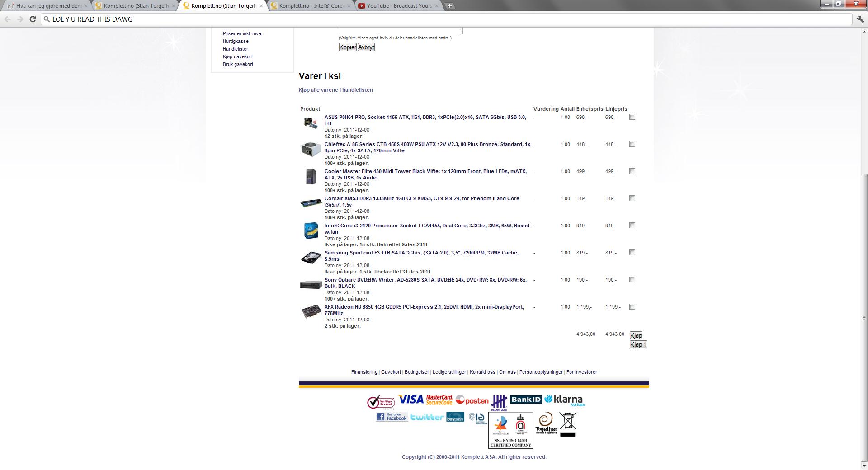Open the Ledige stillinger footer link

(x=449, y=372)
